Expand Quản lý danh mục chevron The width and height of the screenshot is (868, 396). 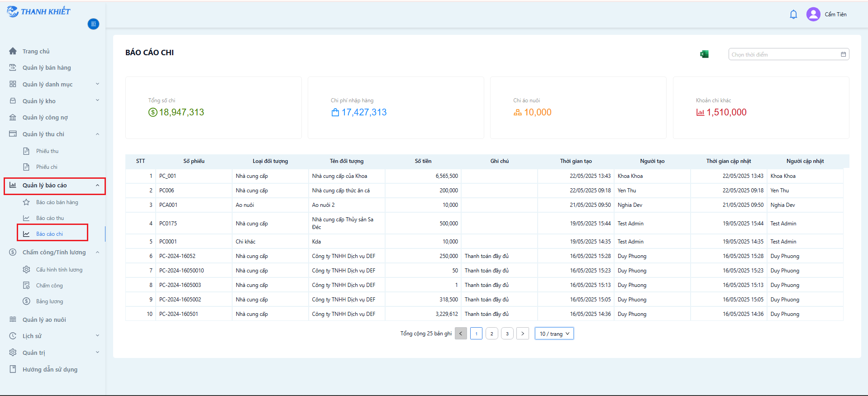(97, 84)
